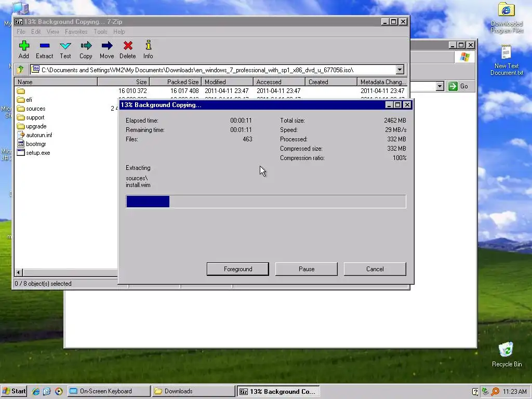Viewport: 532px width, 399px height.
Task: Open the Favorites menu
Action: click(76, 32)
